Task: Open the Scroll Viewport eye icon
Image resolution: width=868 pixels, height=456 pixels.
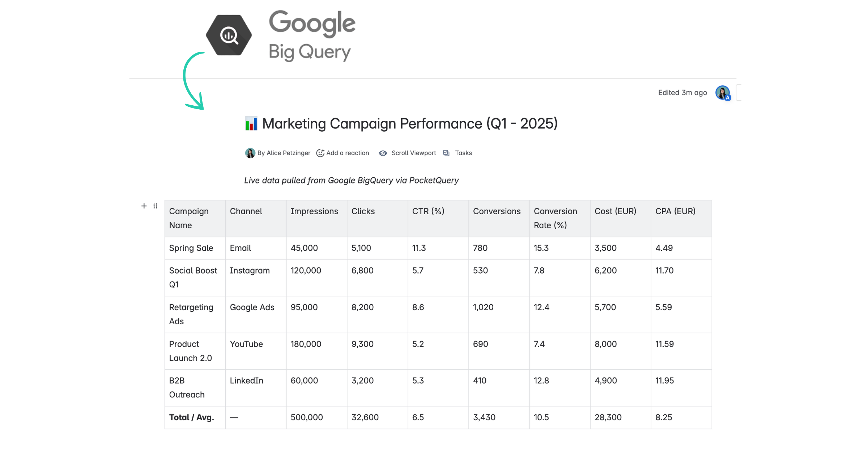Action: 383,153
